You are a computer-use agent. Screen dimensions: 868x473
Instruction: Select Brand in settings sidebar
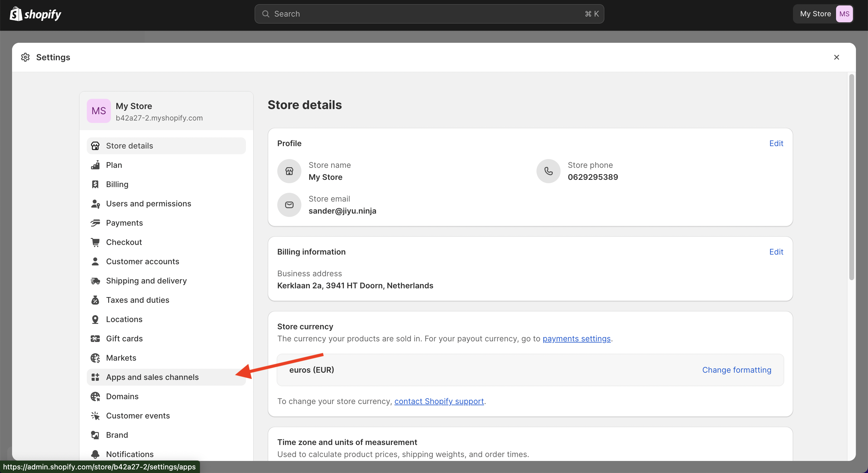click(x=166, y=435)
